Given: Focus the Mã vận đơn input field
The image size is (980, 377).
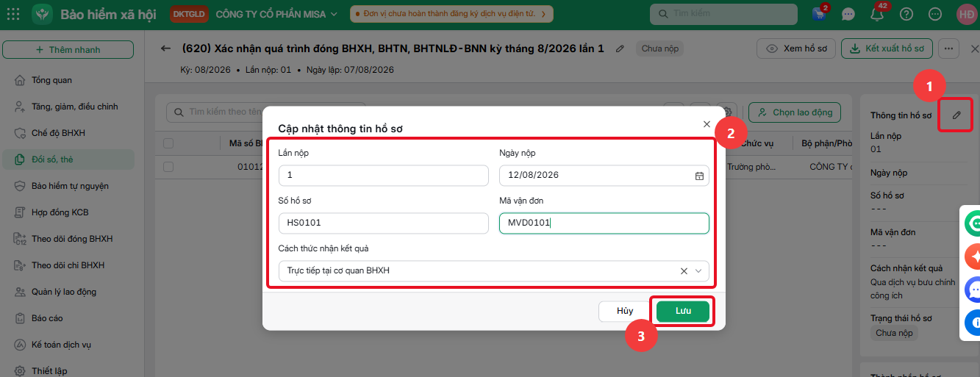Looking at the screenshot, I should (604, 223).
